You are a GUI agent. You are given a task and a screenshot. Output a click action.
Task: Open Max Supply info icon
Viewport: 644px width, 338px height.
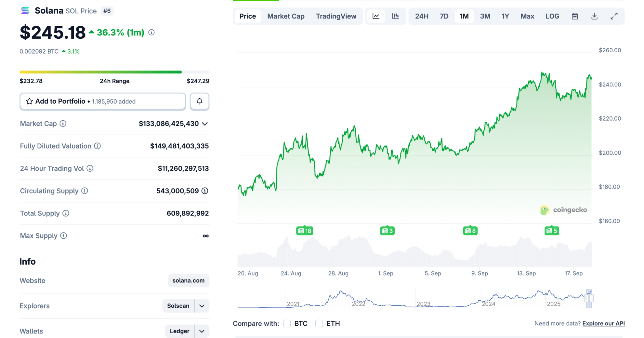63,236
